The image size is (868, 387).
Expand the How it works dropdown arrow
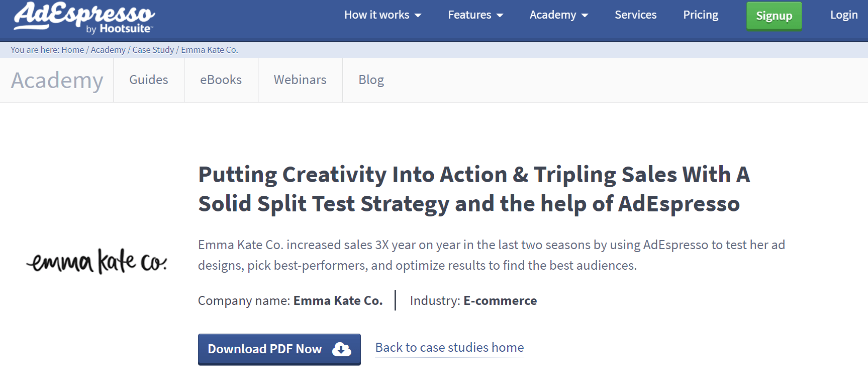point(418,16)
